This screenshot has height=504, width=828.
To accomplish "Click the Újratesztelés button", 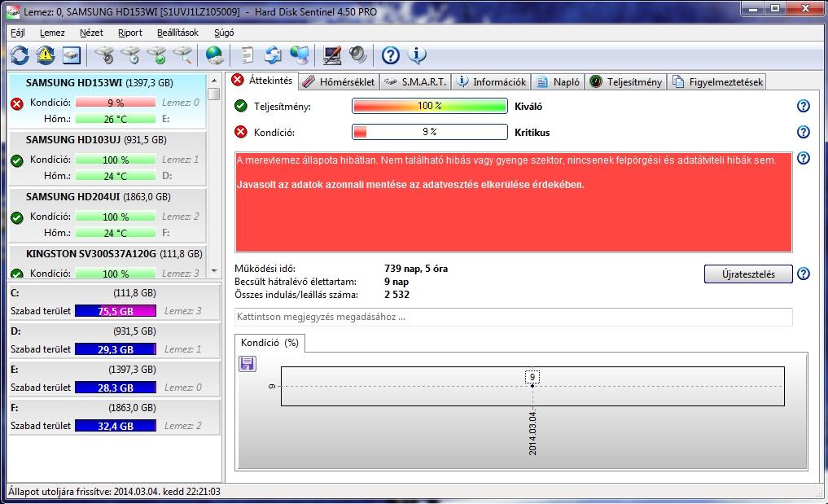I will [x=748, y=274].
